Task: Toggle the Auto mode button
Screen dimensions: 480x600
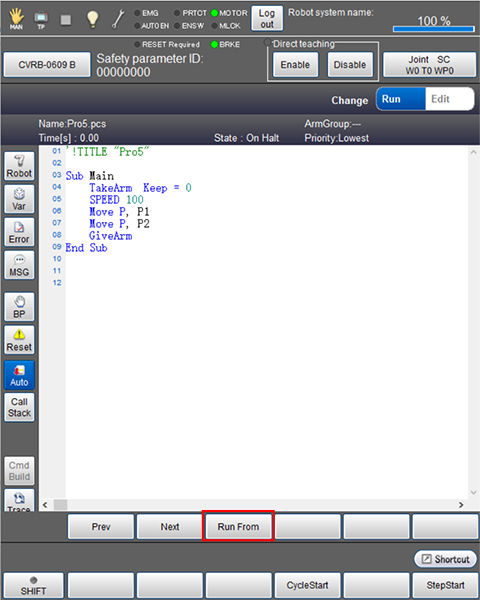Action: coord(19,375)
